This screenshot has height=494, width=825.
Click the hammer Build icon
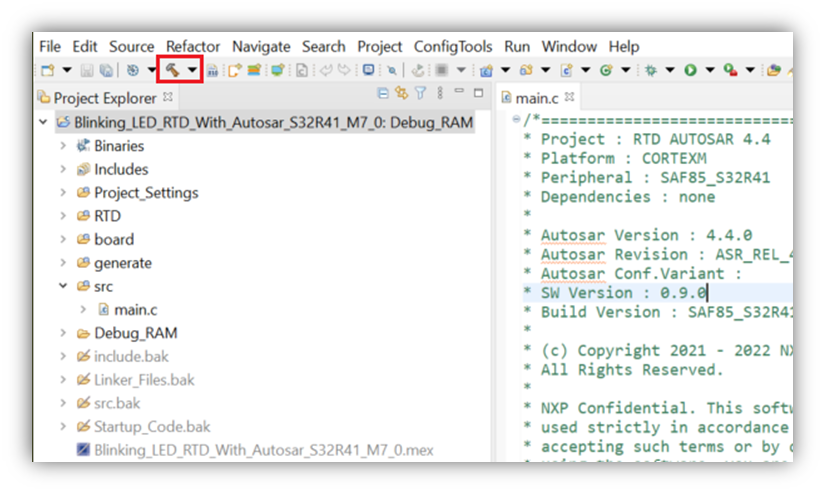[173, 70]
